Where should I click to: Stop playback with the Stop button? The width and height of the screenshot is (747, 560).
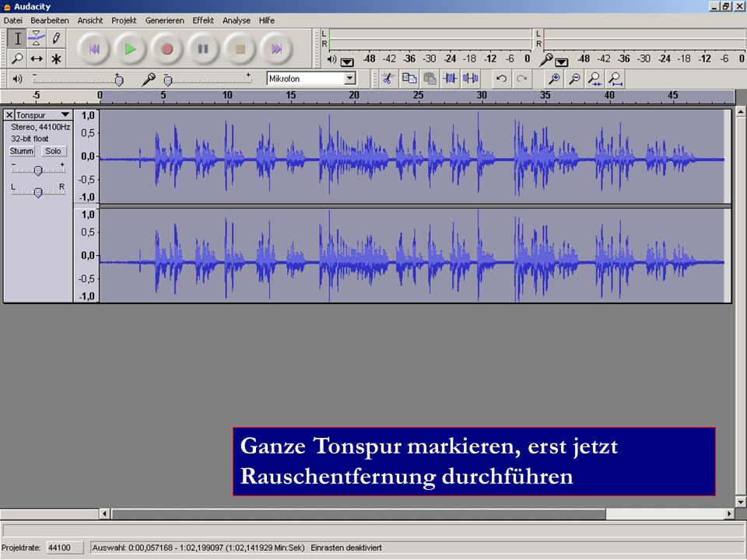pos(240,48)
